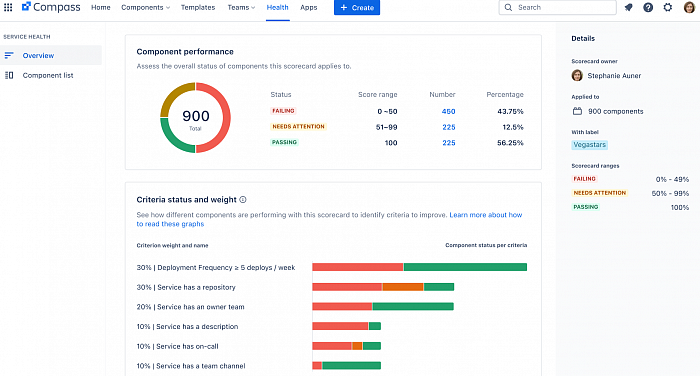Click the 51–99 score range value

pos(387,127)
